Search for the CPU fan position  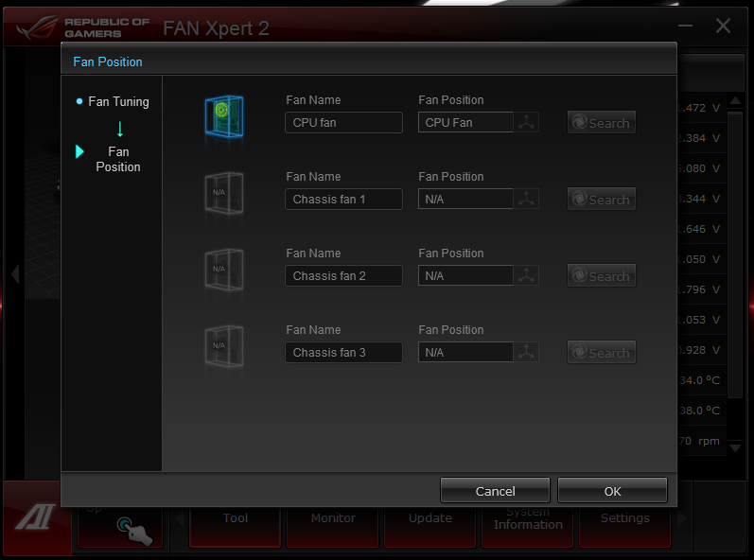click(602, 122)
